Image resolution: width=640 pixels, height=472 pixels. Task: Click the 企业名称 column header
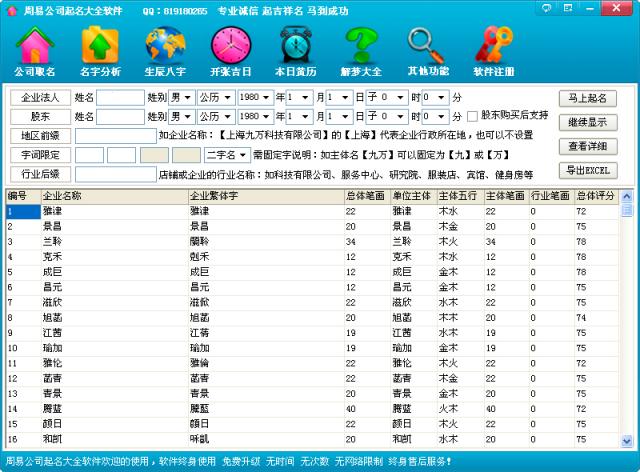point(112,196)
